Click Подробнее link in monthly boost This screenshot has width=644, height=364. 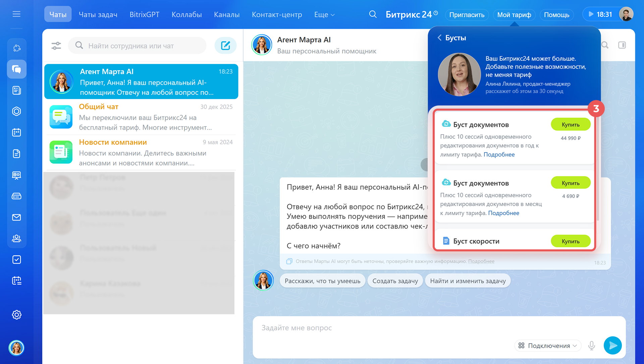coord(503,213)
